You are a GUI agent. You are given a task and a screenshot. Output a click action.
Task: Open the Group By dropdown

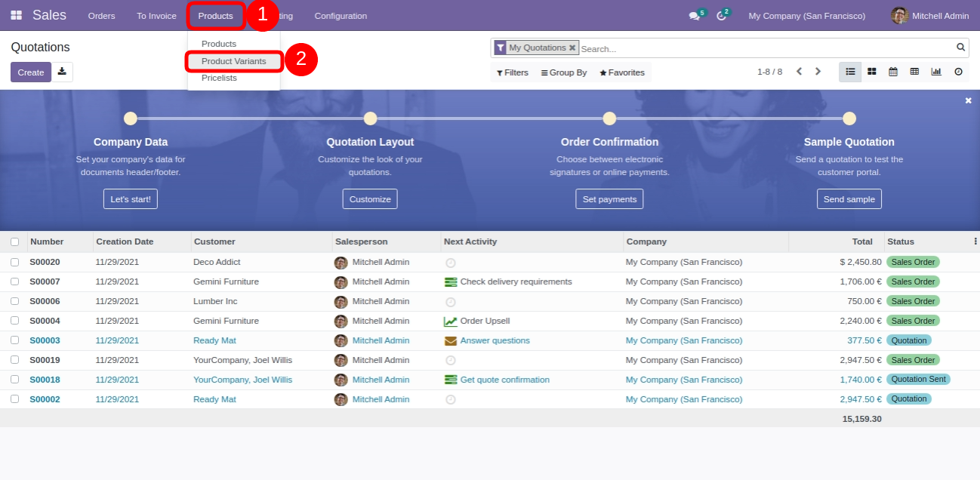[564, 72]
